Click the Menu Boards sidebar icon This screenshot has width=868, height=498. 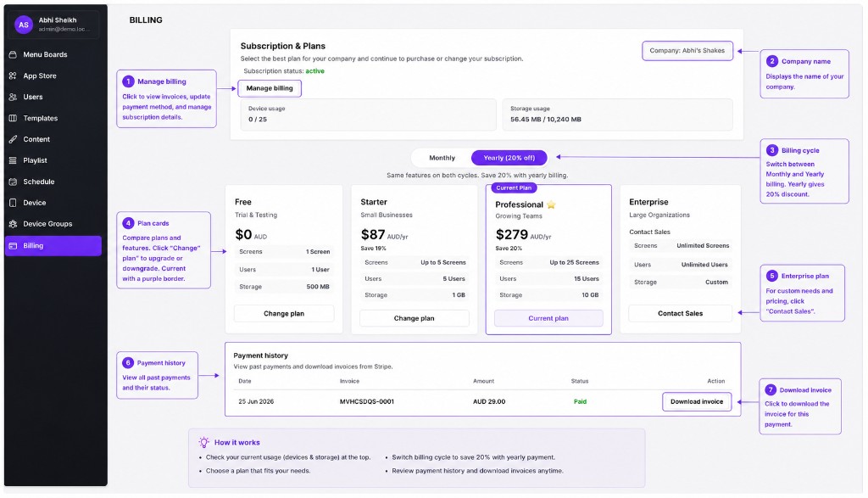pyautogui.click(x=13, y=54)
